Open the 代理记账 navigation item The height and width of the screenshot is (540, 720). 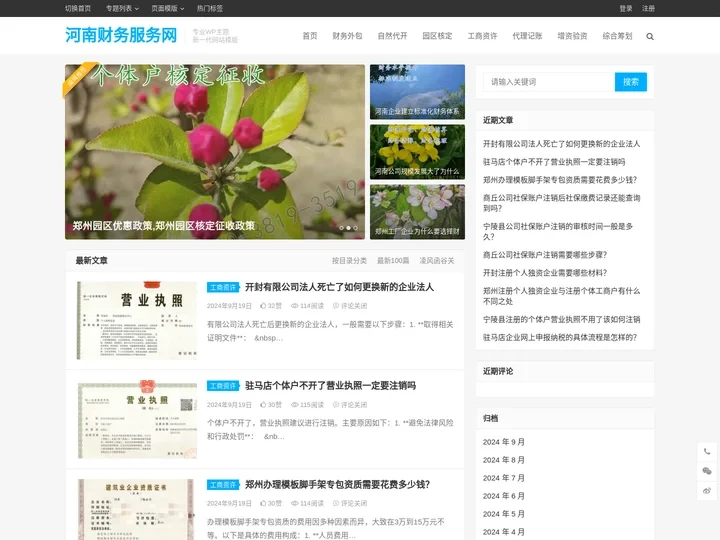tap(528, 36)
